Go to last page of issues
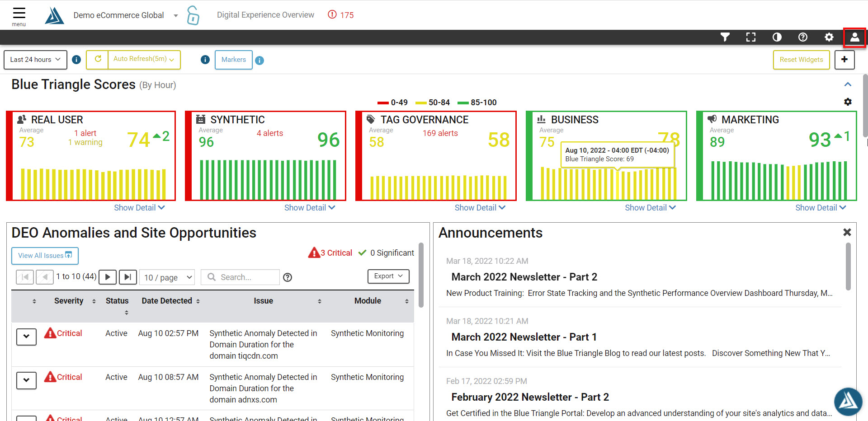The image size is (868, 421). [128, 277]
